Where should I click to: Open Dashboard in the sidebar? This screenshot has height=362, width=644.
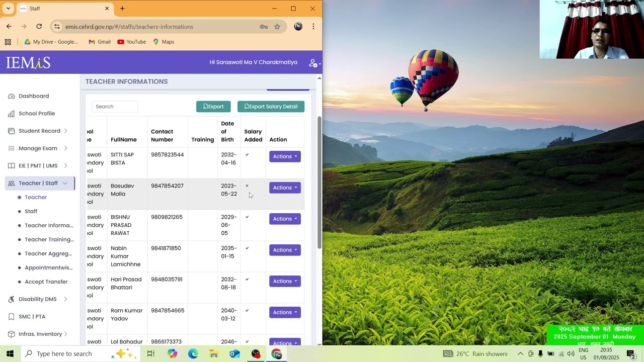34,96
